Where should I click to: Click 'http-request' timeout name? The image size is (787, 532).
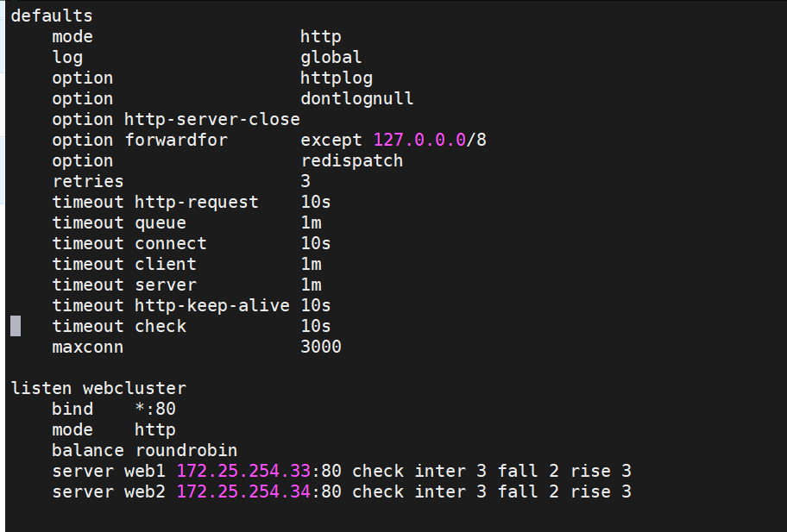pyautogui.click(x=196, y=202)
